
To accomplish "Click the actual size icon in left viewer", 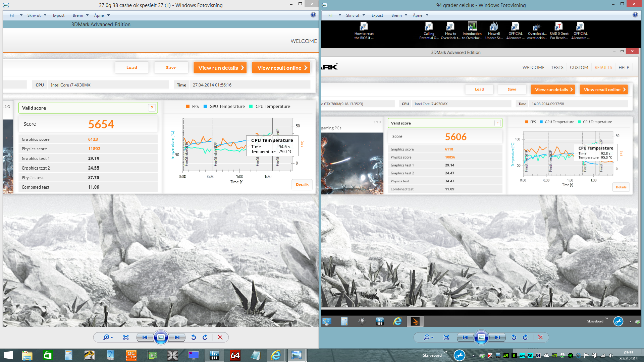I will click(126, 337).
